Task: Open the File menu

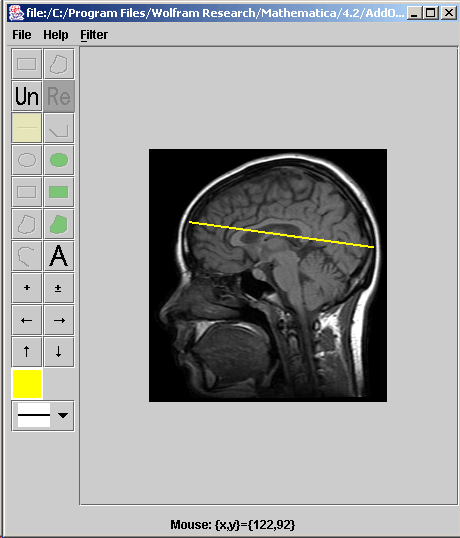Action: pos(22,35)
